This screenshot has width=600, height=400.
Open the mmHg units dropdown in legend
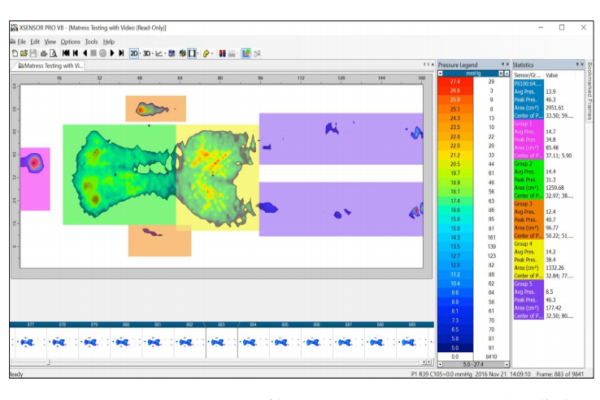coord(472,73)
